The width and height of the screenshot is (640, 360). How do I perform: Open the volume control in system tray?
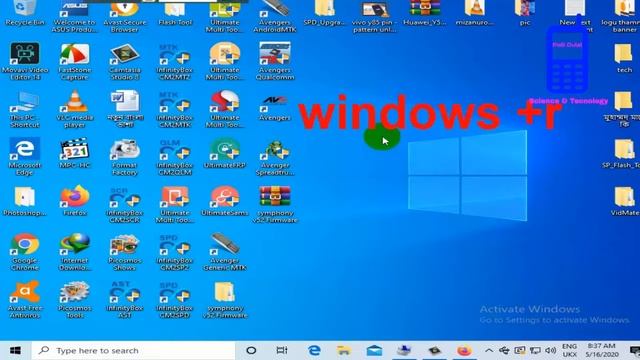551,350
